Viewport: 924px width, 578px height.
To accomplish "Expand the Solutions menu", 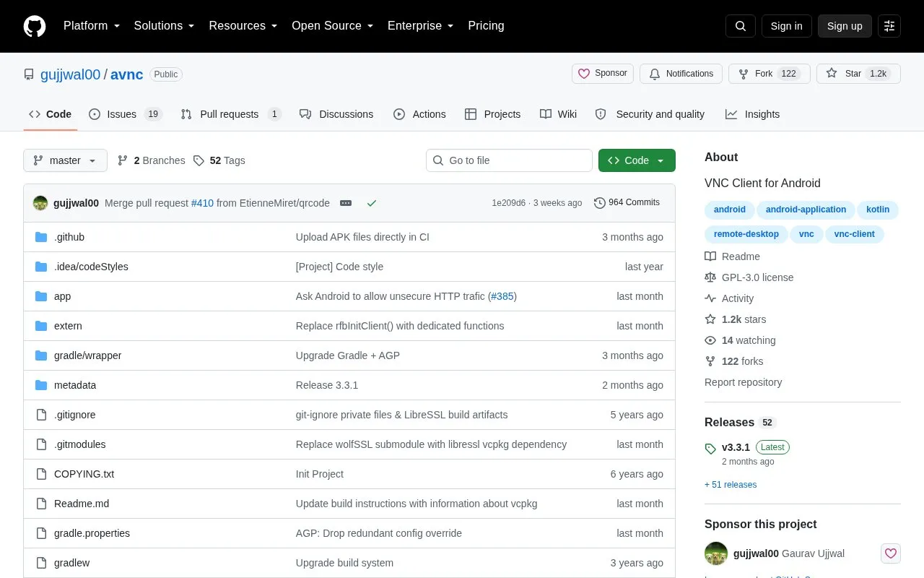I will [x=164, y=26].
